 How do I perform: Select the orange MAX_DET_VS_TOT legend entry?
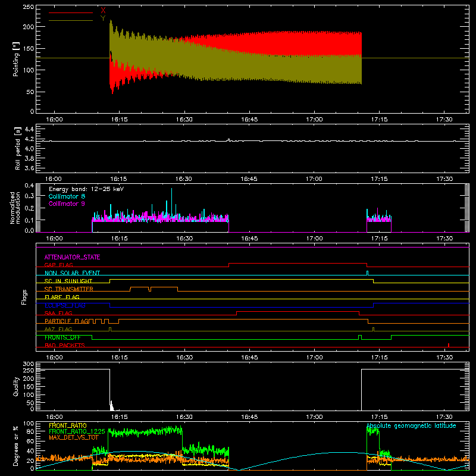coord(73,437)
